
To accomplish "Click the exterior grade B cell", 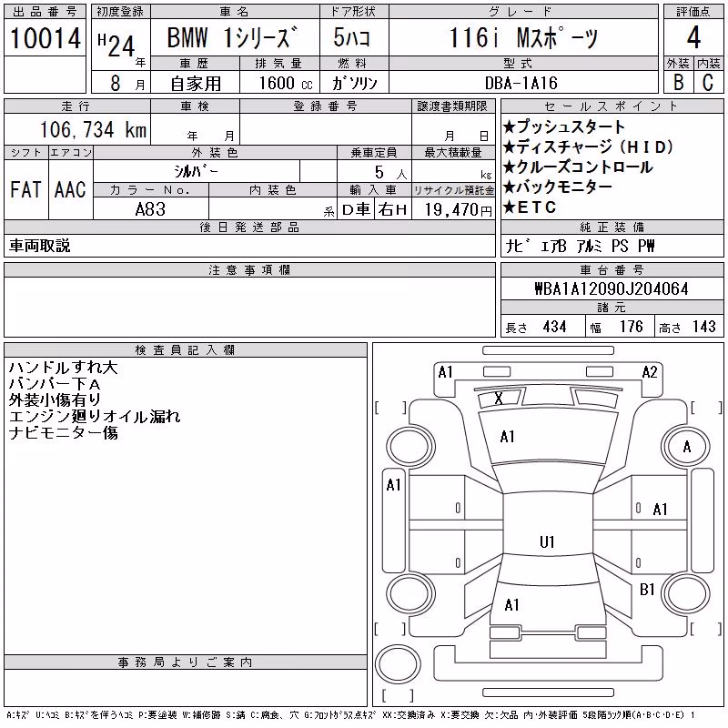I will [x=678, y=82].
